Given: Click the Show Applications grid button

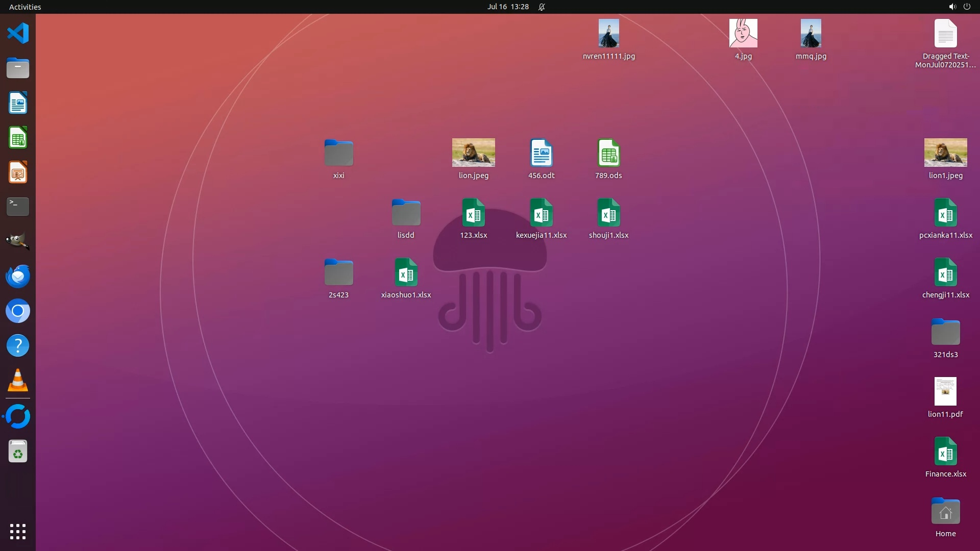Looking at the screenshot, I should coord(18,532).
